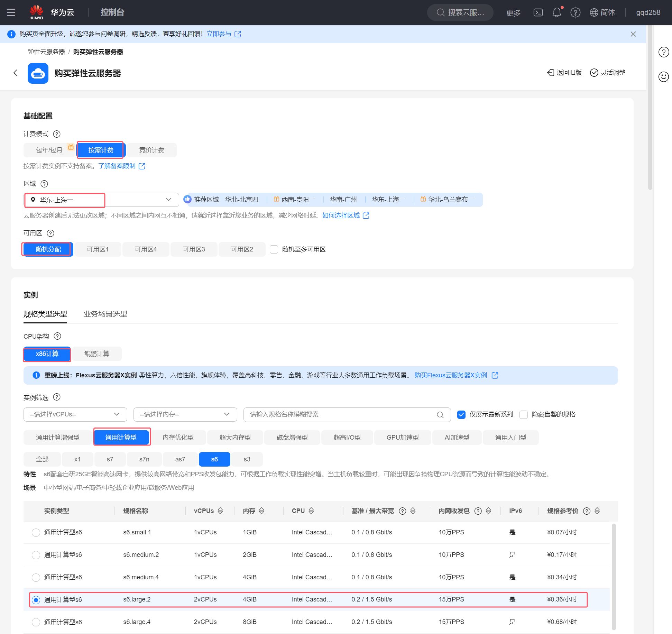
Task: Show CPU architecture help tooltip
Action: pyautogui.click(x=57, y=336)
